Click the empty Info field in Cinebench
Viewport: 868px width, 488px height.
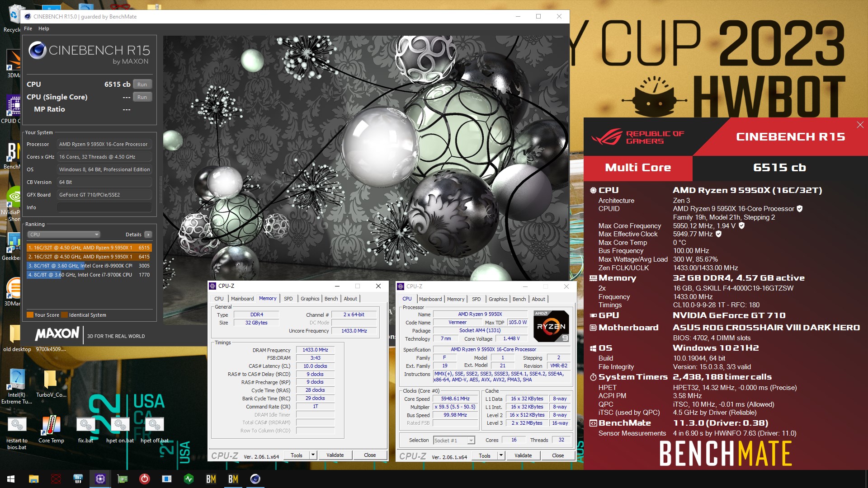[x=104, y=207]
